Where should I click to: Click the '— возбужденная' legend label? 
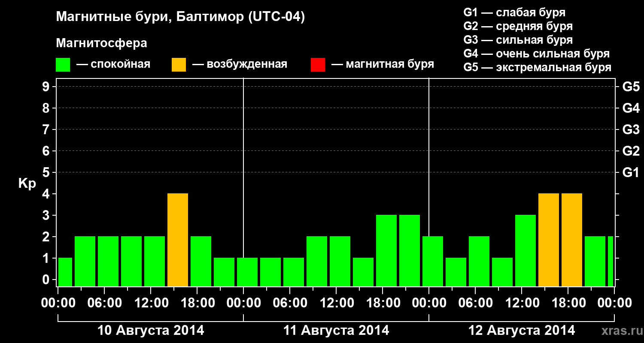[240, 65]
